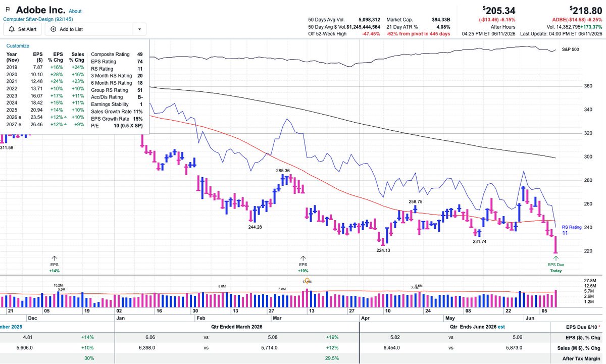This screenshot has width=606, height=364.
Task: Click the 6 Month RS Rating row
Action: [x=117, y=83]
